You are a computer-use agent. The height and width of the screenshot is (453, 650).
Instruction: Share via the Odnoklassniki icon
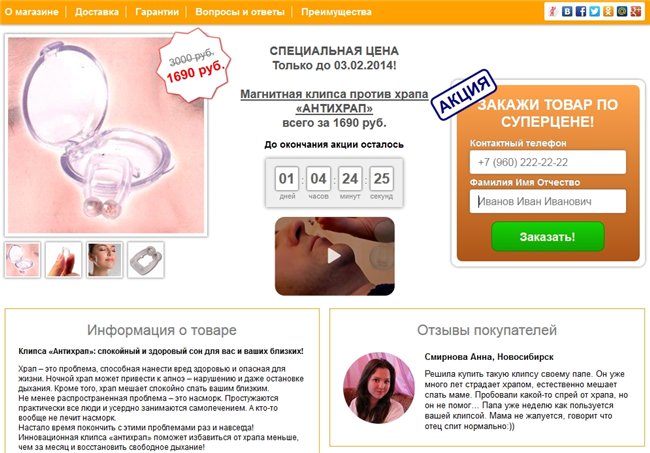point(608,11)
